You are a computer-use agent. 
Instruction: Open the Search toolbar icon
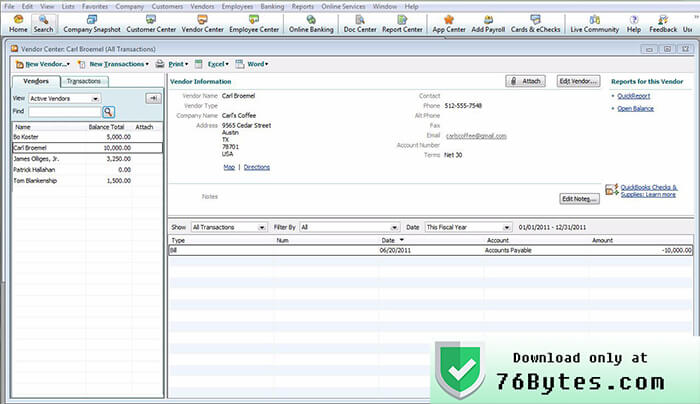[43, 24]
